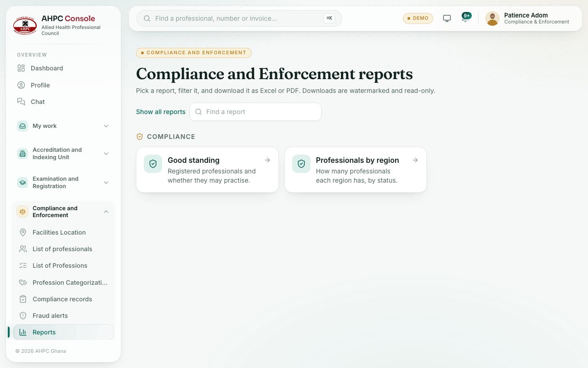Click the DEMO badge in header
This screenshot has height=368, width=588.
pyautogui.click(x=418, y=18)
